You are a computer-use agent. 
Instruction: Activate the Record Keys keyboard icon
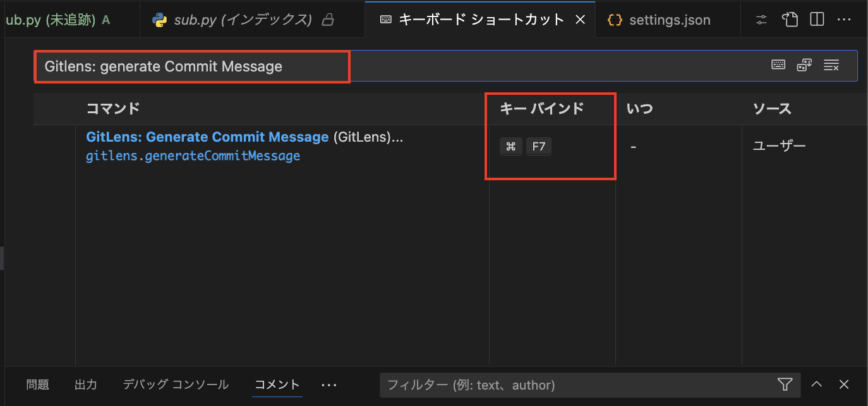point(778,65)
